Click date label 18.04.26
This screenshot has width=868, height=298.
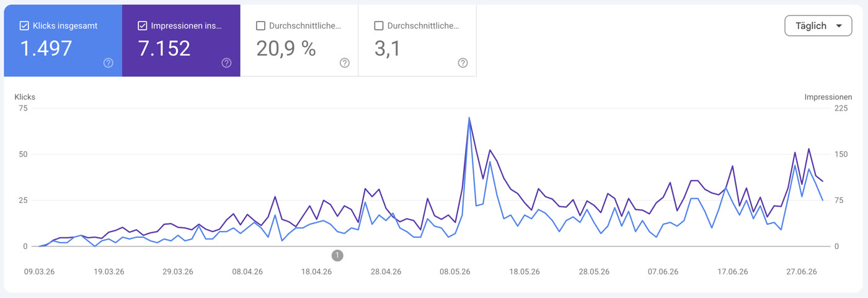[316, 272]
